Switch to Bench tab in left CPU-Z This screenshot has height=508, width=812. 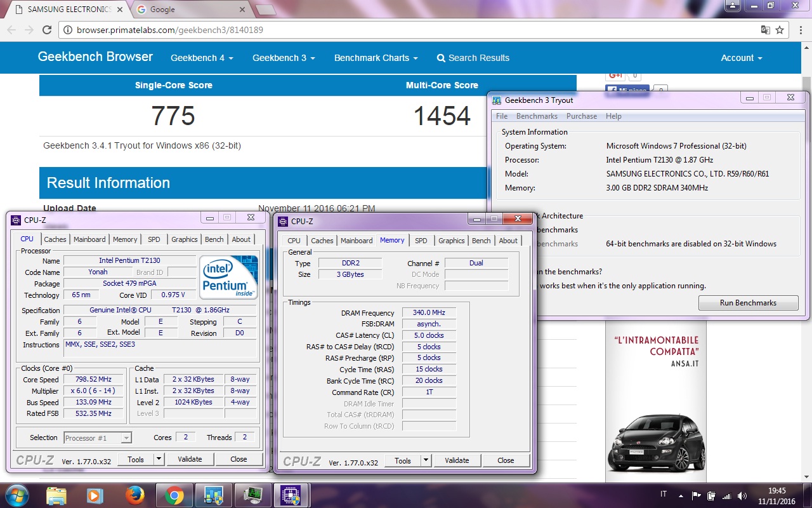214,239
